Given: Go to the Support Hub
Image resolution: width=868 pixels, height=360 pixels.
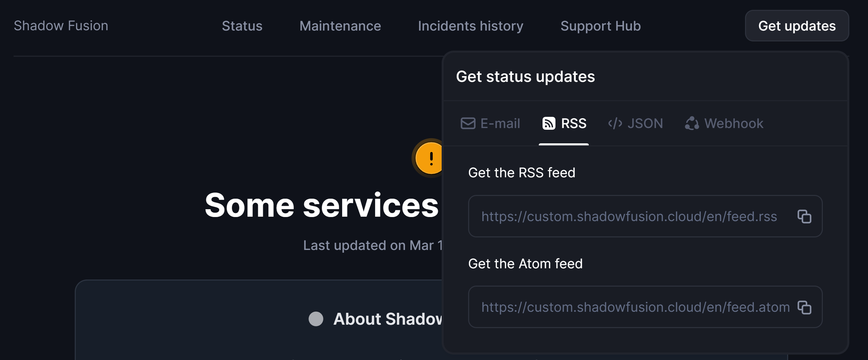Looking at the screenshot, I should tap(600, 26).
